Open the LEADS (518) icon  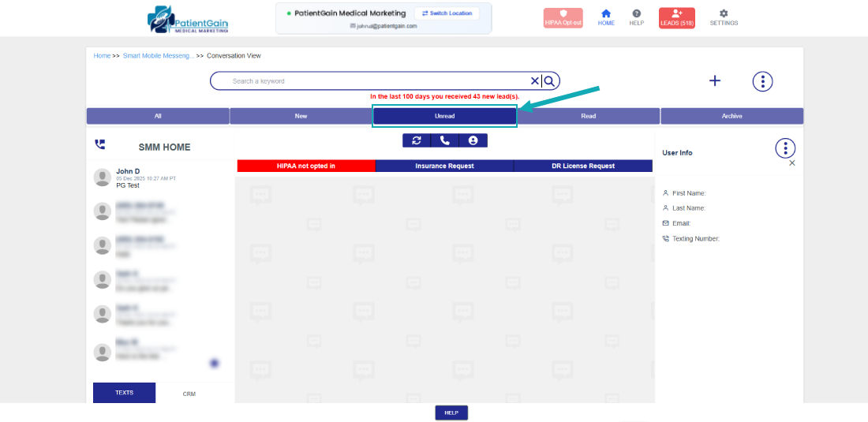point(676,18)
